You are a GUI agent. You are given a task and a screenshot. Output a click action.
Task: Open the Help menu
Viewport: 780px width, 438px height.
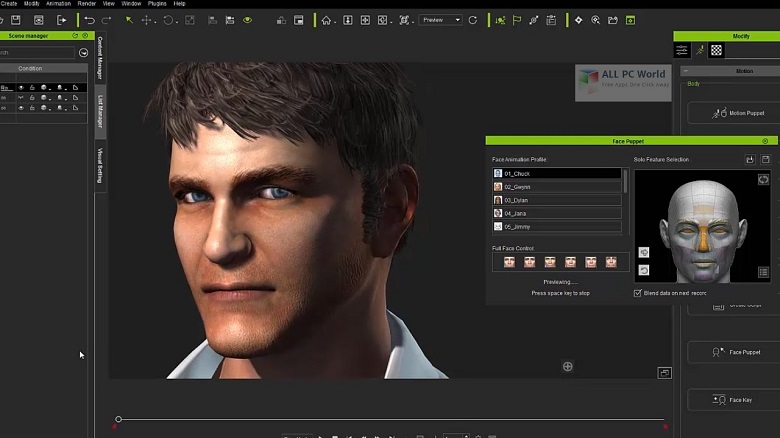click(179, 3)
